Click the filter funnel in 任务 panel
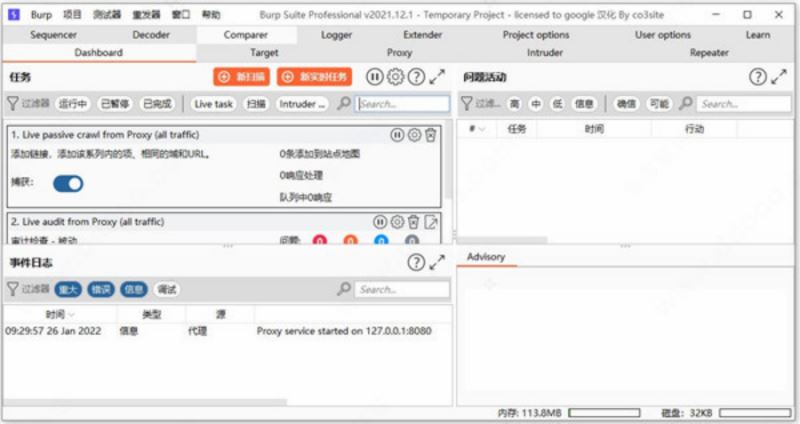800x424 pixels. pyautogui.click(x=13, y=104)
